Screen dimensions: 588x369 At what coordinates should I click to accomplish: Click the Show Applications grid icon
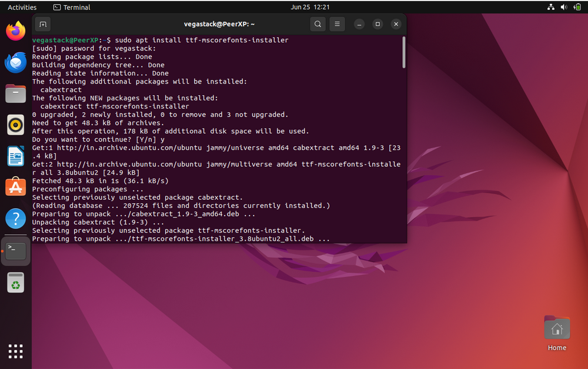pyautogui.click(x=15, y=351)
